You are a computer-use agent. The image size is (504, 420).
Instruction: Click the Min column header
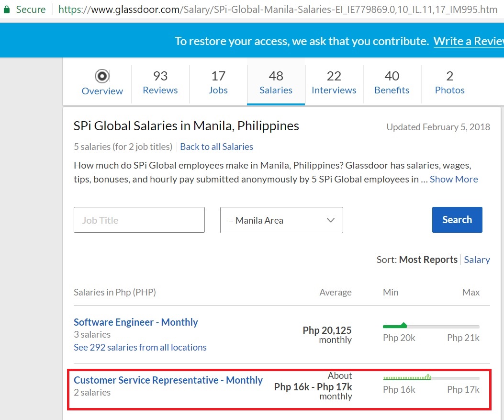coord(391,292)
